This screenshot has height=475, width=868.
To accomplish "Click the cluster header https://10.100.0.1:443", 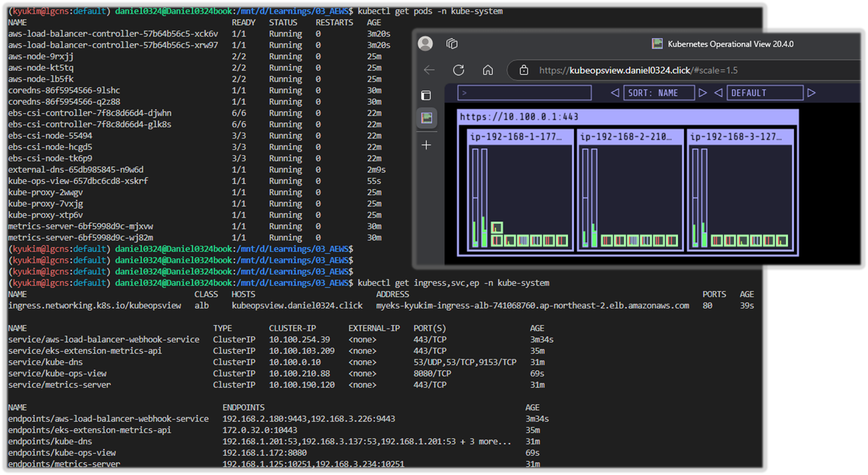I will (x=628, y=117).
